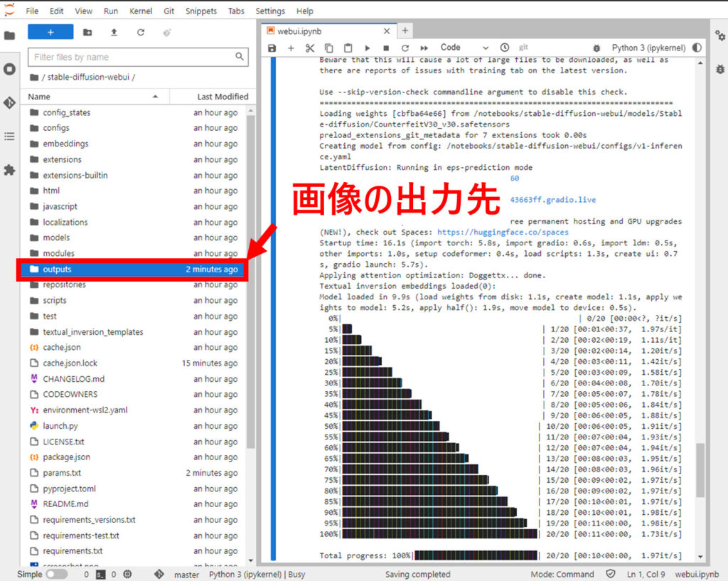Toggle Simple mode switch in status bar
This screenshot has height=581, width=728.
tap(56, 574)
